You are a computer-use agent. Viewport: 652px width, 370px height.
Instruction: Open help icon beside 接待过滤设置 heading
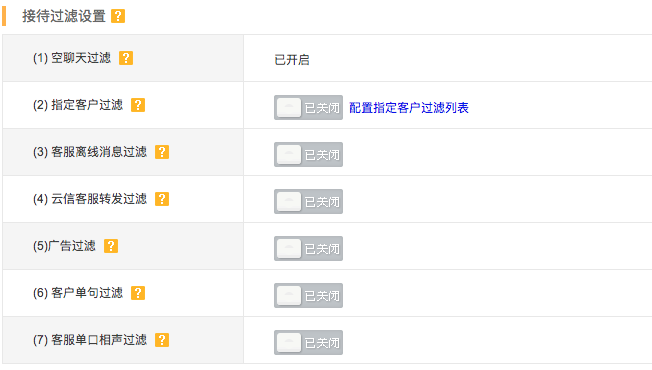118,16
